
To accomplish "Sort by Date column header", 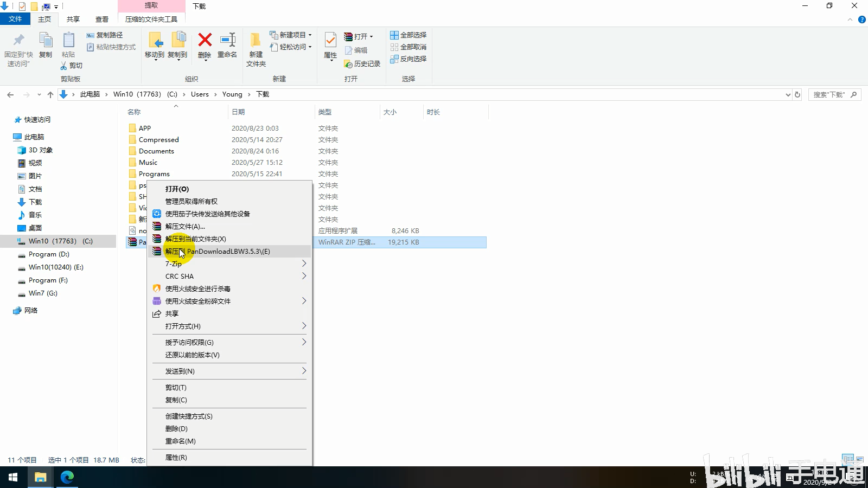I will tap(271, 112).
